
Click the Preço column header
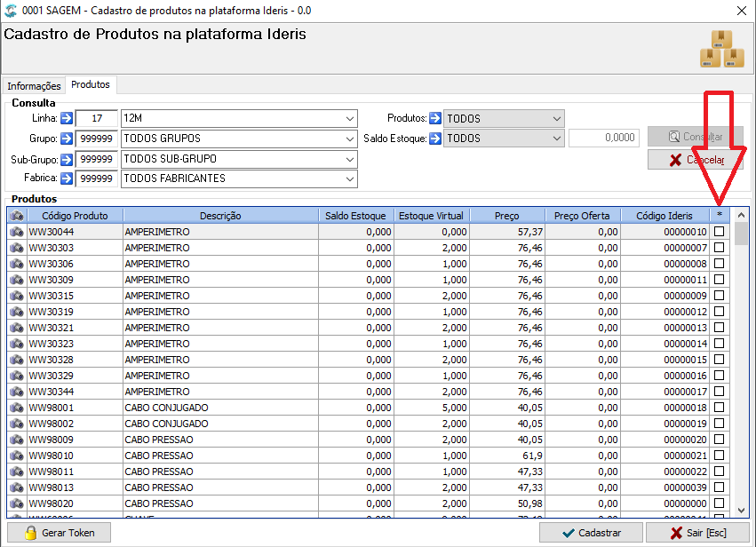(507, 216)
